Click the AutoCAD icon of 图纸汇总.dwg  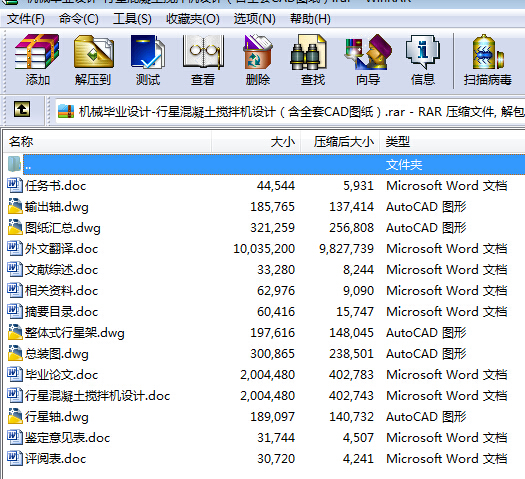(x=15, y=228)
